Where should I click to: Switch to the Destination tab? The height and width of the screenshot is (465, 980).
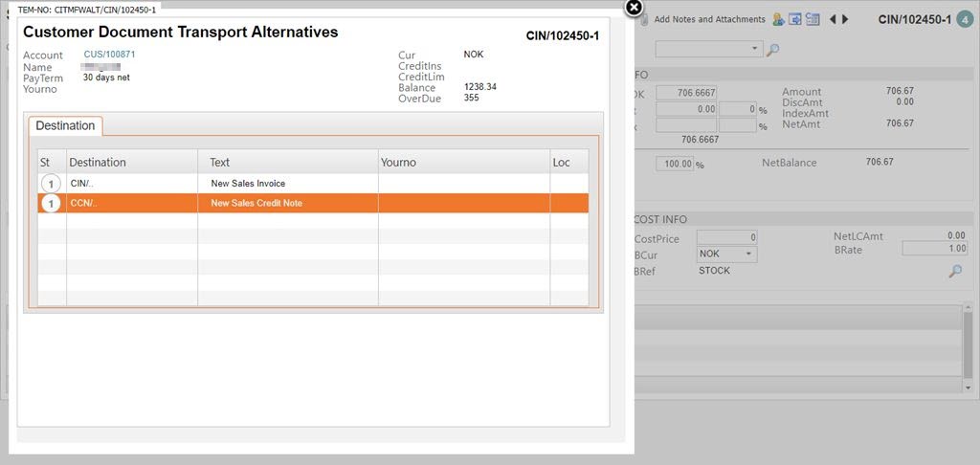[x=66, y=126]
